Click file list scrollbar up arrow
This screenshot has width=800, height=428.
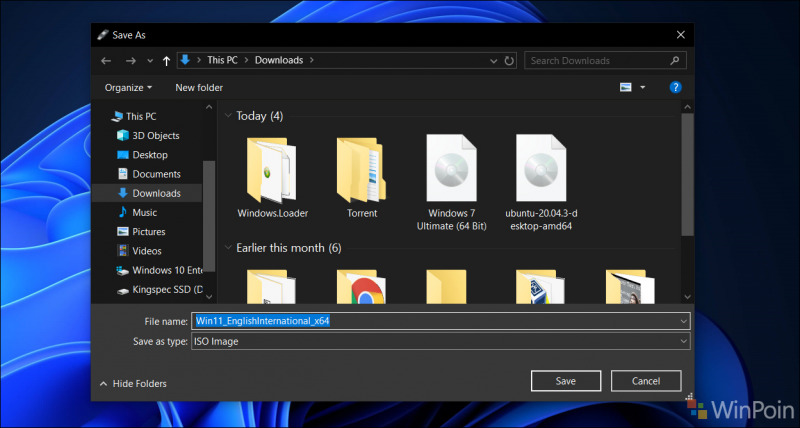(687, 108)
